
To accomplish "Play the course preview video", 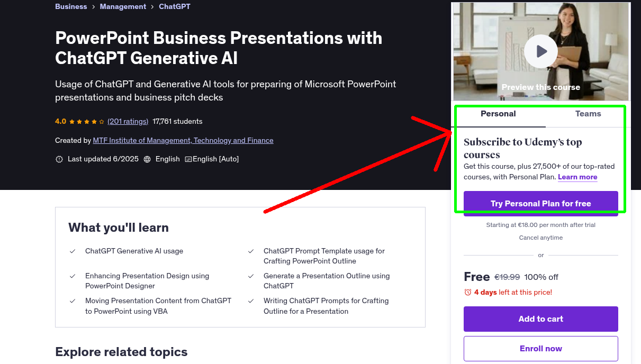I will [540, 51].
